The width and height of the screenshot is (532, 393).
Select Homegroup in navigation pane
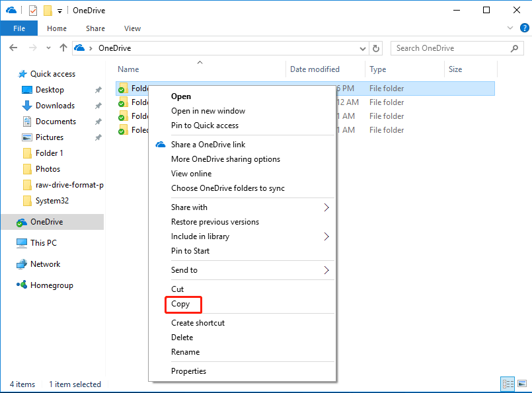click(52, 285)
